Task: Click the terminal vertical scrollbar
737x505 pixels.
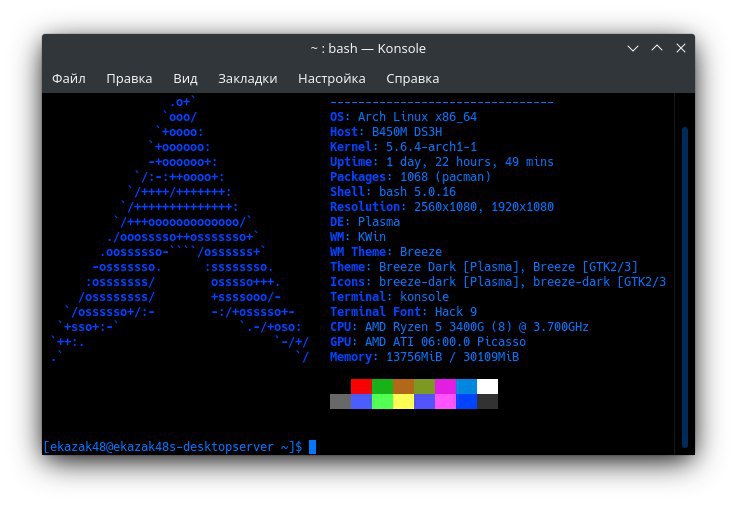Action: [685, 287]
